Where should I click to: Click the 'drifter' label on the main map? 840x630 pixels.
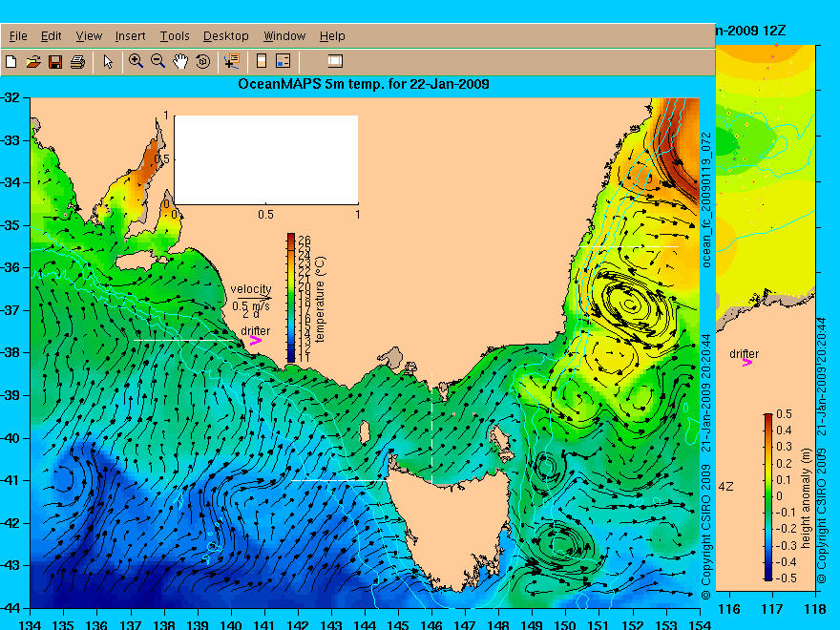[x=256, y=330]
